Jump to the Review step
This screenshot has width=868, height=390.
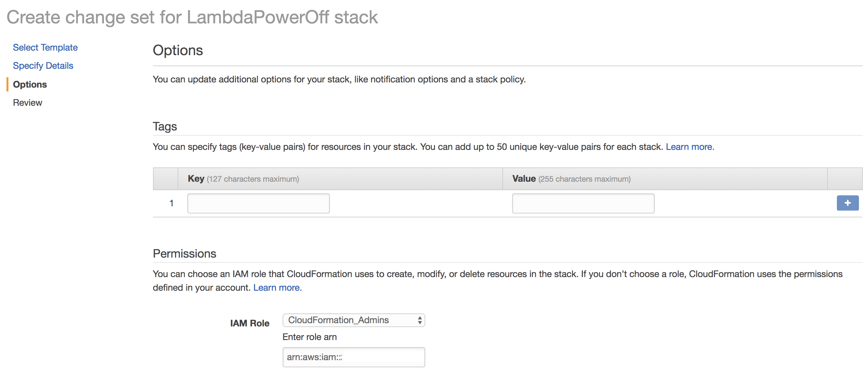27,103
